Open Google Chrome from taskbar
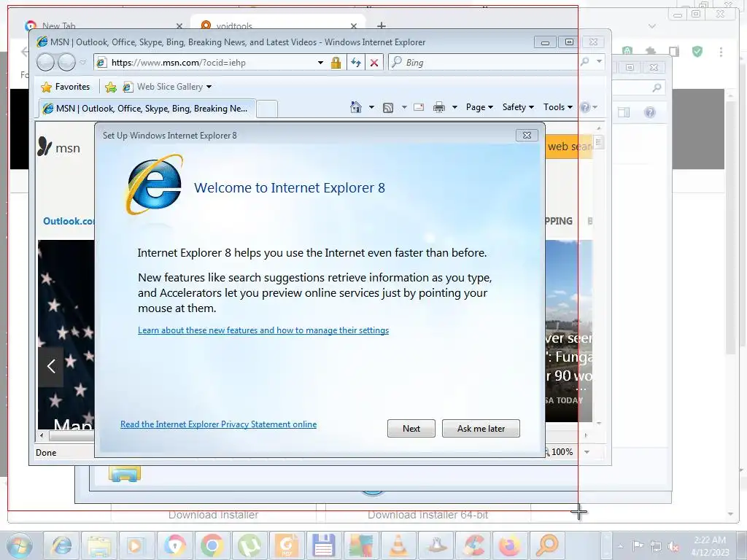This screenshot has height=560, width=747. [212, 545]
